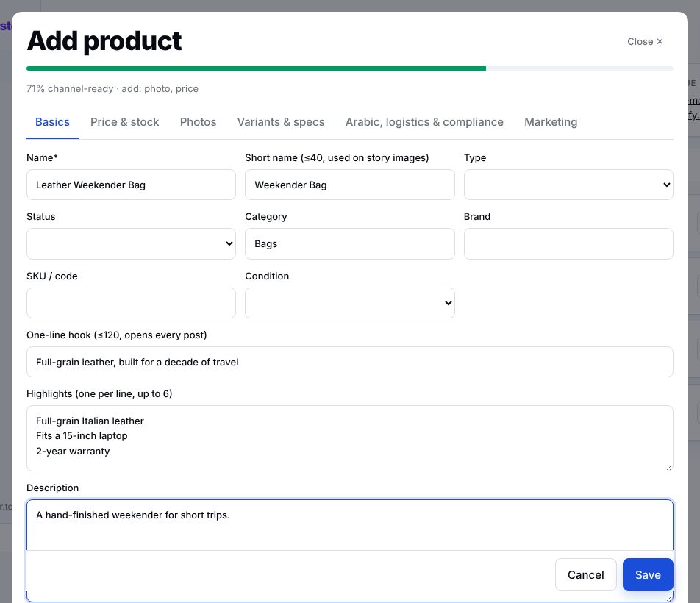Viewport: 700px width, 603px height.
Task: Click the 'Add product' heading
Action: [104, 41]
